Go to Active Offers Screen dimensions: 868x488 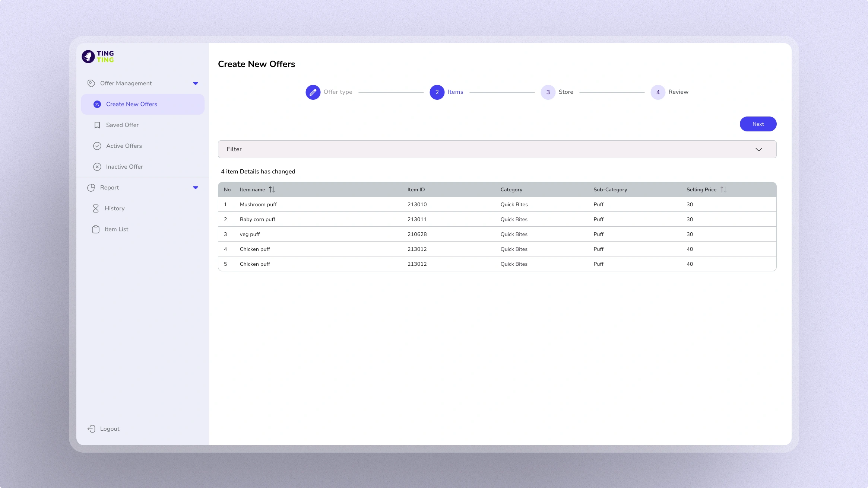143,146
